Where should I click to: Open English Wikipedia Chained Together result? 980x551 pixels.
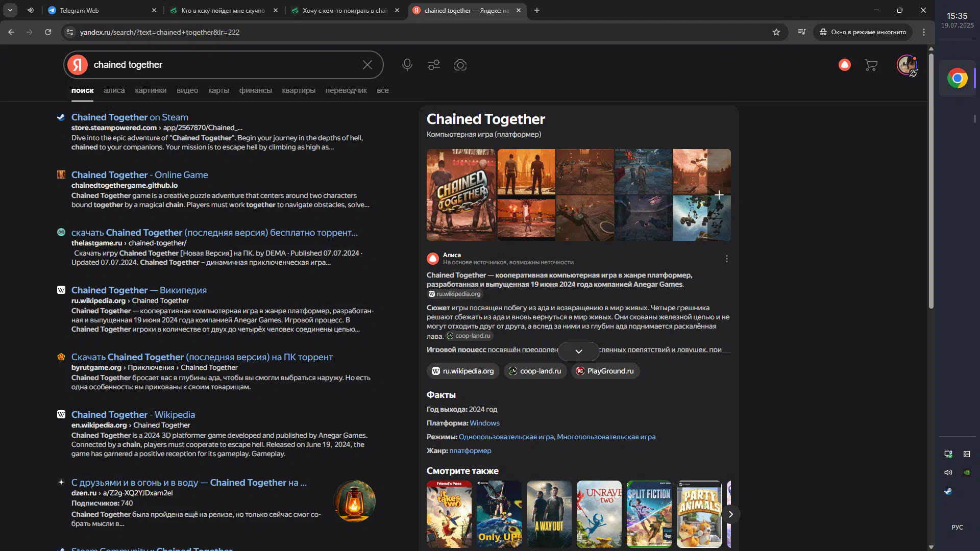[133, 415]
